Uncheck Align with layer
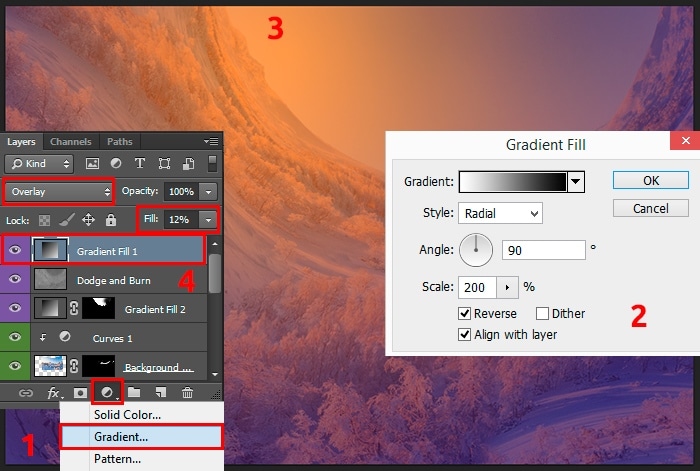 pos(466,334)
